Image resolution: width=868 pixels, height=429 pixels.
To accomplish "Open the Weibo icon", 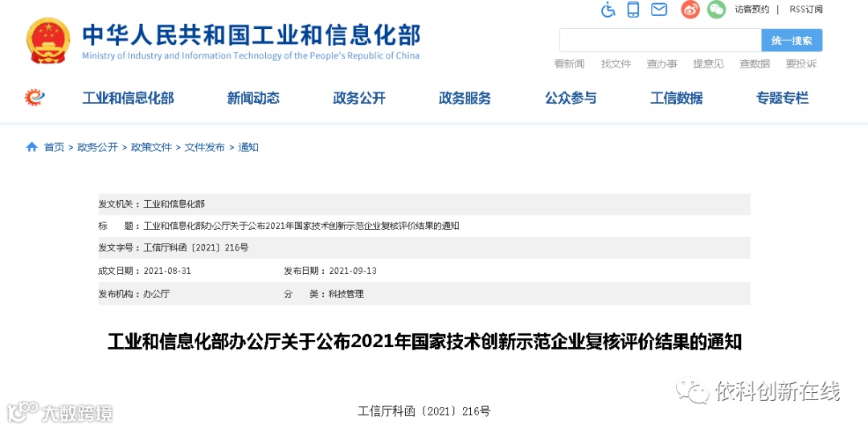I will [690, 10].
